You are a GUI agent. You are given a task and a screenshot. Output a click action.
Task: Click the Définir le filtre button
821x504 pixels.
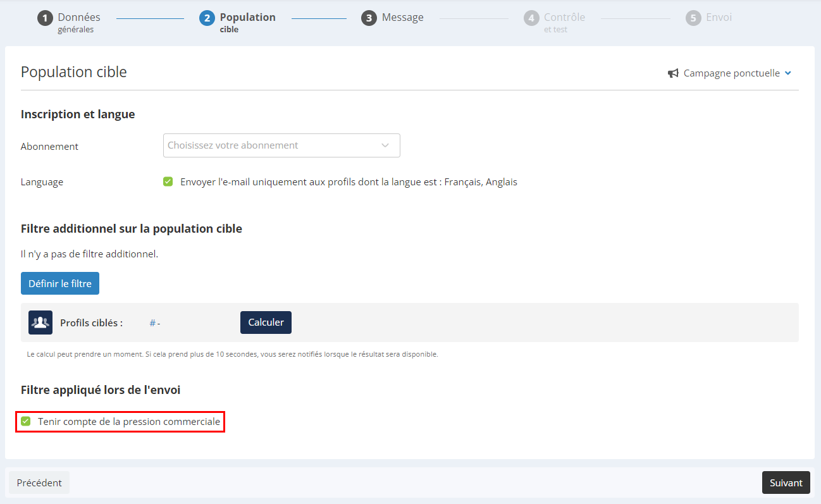coord(60,283)
